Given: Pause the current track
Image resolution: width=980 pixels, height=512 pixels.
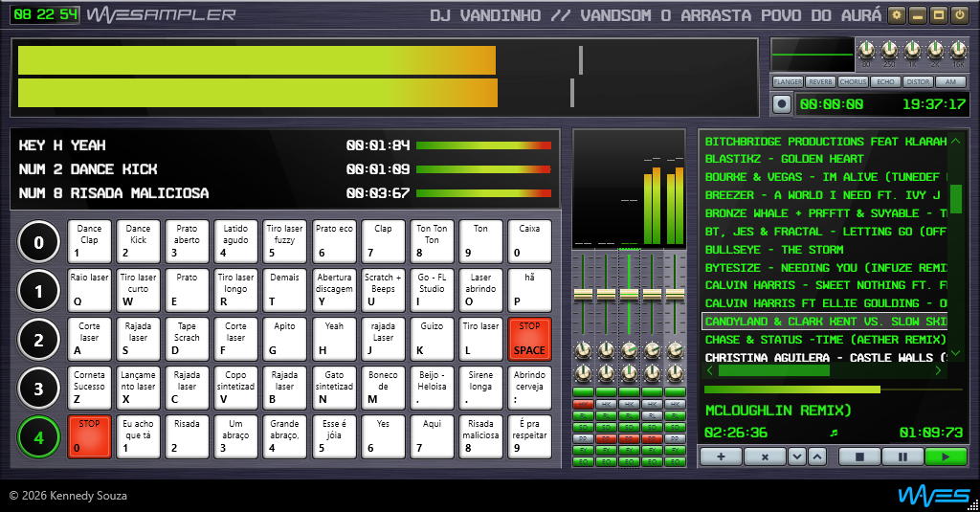Looking at the screenshot, I should click(x=902, y=457).
